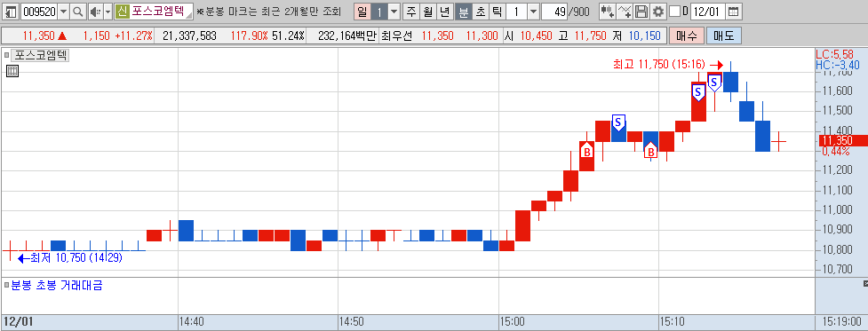Click the save chart floppy disk icon
Image resolution: width=868 pixels, height=331 pixels.
coord(641,11)
